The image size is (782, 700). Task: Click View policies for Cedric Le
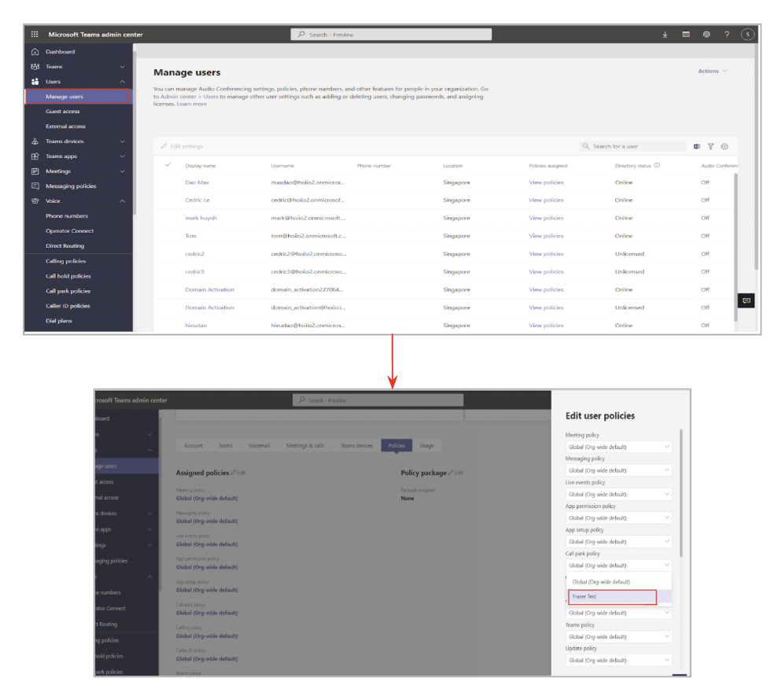click(x=546, y=200)
